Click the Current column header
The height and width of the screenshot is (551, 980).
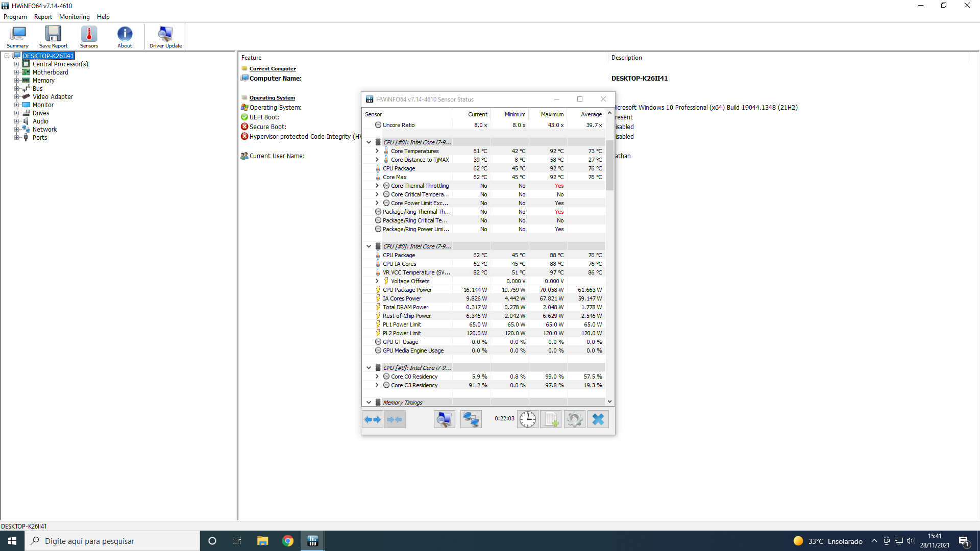tap(471, 114)
